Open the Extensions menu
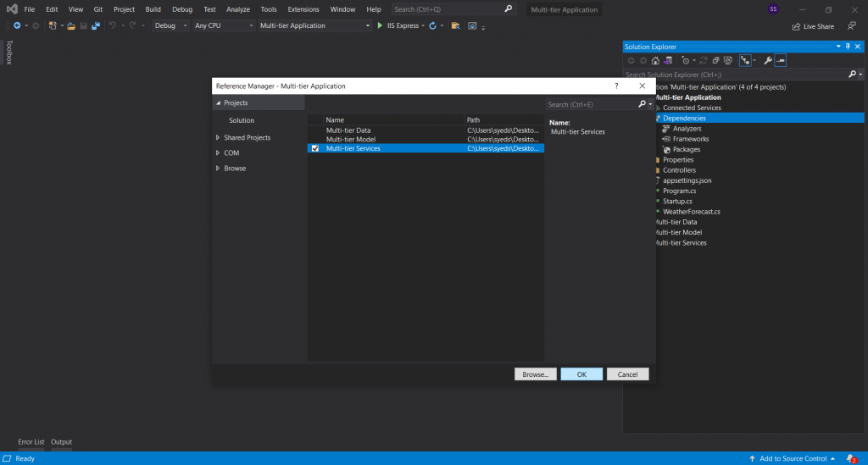This screenshot has height=465, width=868. point(303,9)
